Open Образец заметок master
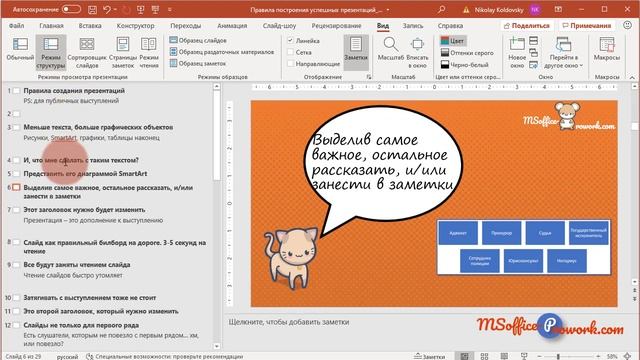The image size is (640, 360). [x=198, y=63]
